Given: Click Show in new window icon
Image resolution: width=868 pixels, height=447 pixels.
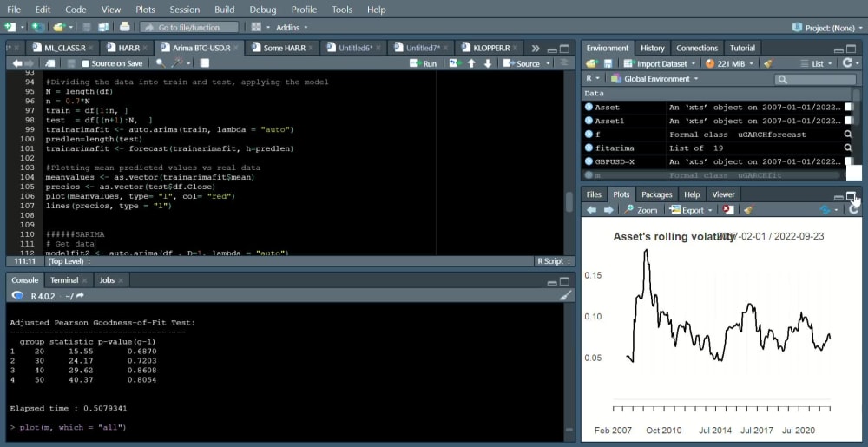Looking at the screenshot, I should 49,63.
